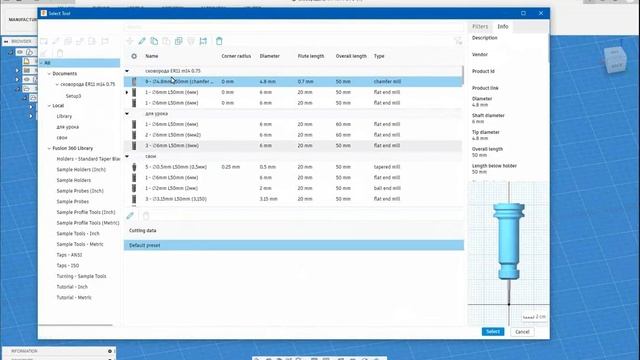Screen dimensions: 640x360
Task: Collapse the Local tree node
Action: coord(49,106)
